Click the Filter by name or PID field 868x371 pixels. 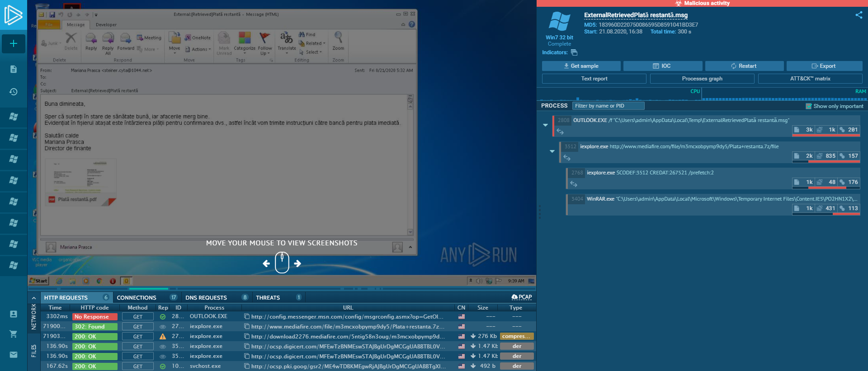[x=609, y=106]
